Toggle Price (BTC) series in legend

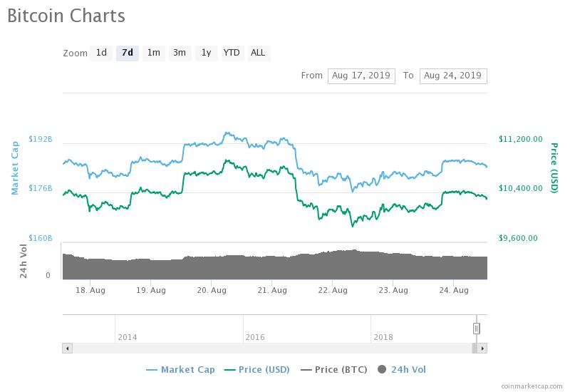coord(333,370)
